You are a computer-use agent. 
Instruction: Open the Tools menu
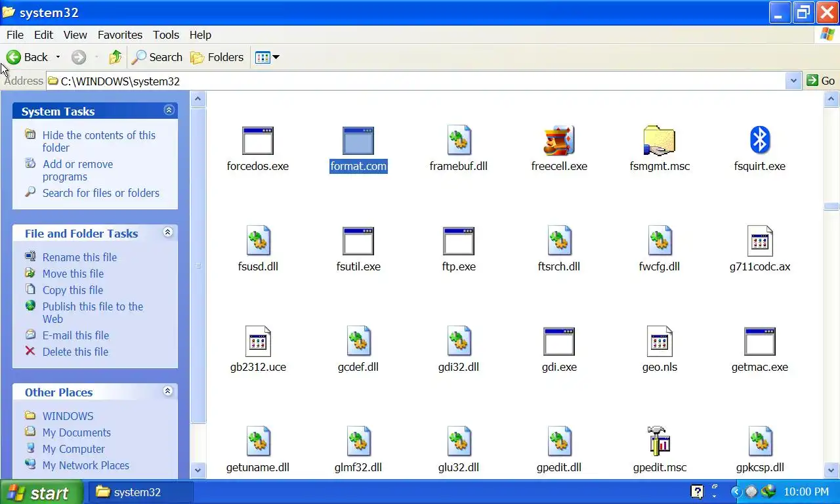[x=166, y=35]
